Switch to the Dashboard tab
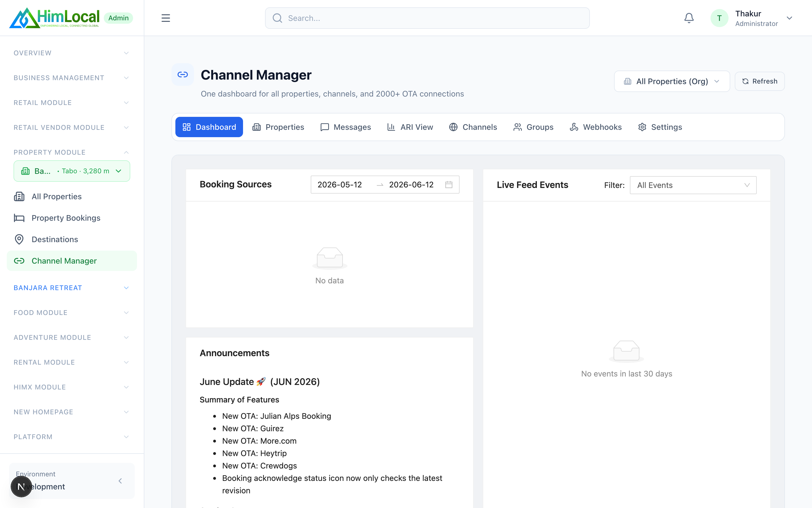Screen dimensions: 812x508 (x=209, y=127)
